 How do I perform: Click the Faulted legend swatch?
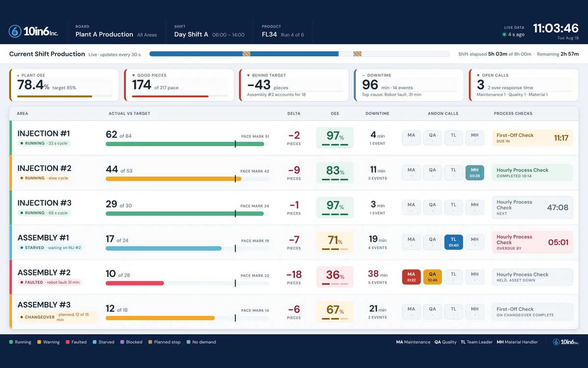point(67,342)
